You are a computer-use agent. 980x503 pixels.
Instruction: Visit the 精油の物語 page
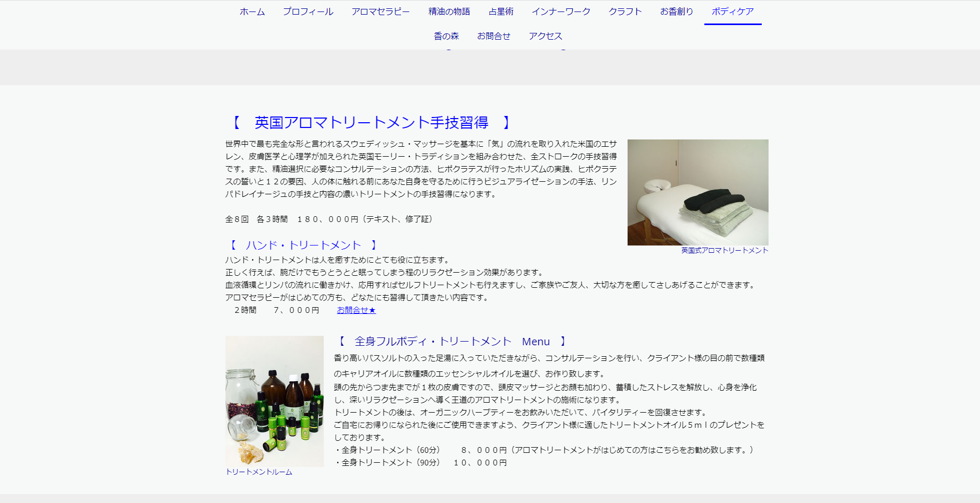click(x=449, y=11)
